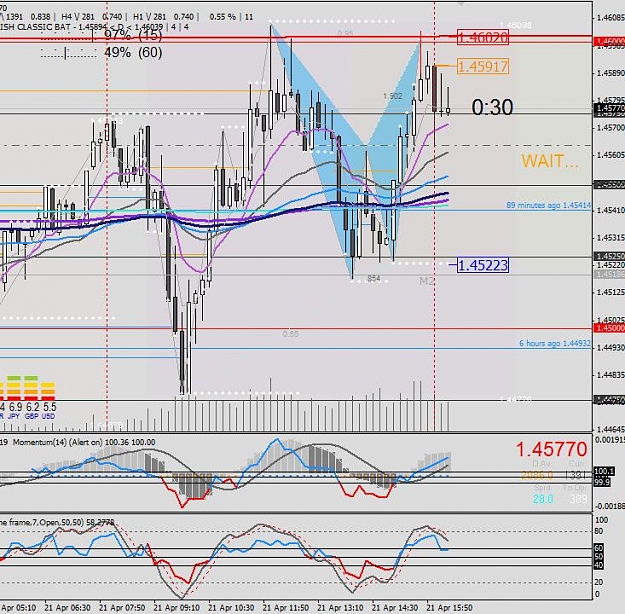Viewport: 625px width, 614px height.
Task: Click the stochastic indicator value 58.2778 label
Action: pyautogui.click(x=99, y=522)
